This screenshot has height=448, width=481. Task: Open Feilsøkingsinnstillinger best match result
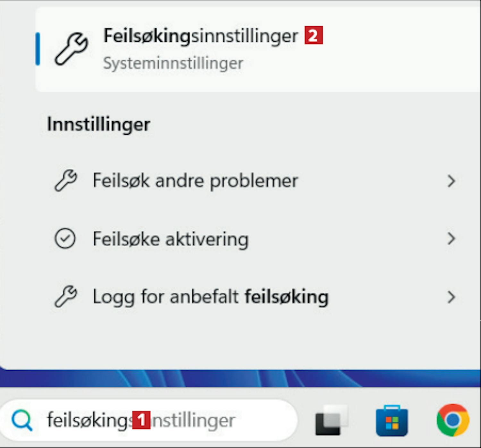tap(258, 50)
